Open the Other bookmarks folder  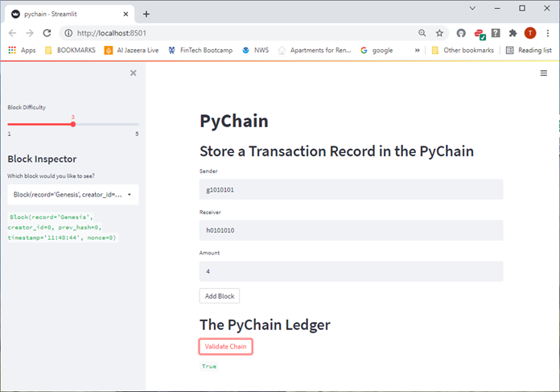[x=463, y=51]
